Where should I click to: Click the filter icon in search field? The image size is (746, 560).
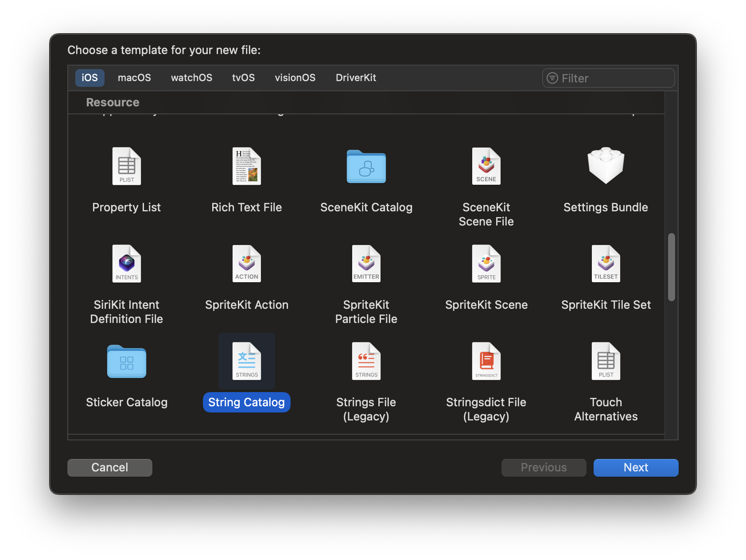(552, 78)
